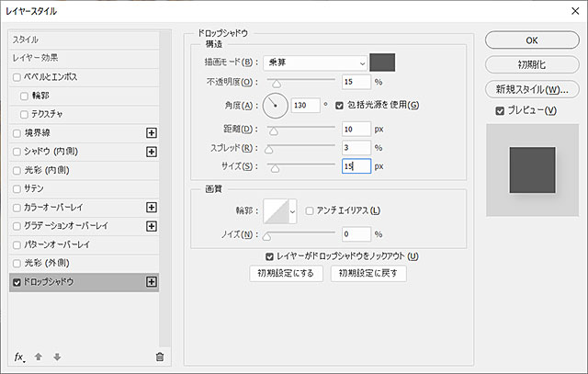Enable 光彩 (内側) checkbox
The image size is (588, 374).
(17, 170)
